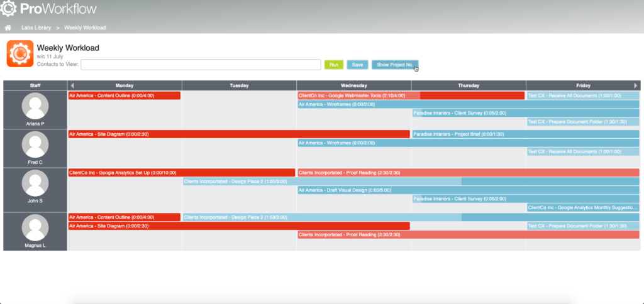The width and height of the screenshot is (644, 304).
Task: Open Magnus's Test CX Prepare Document Folder task
Action: coord(583,225)
